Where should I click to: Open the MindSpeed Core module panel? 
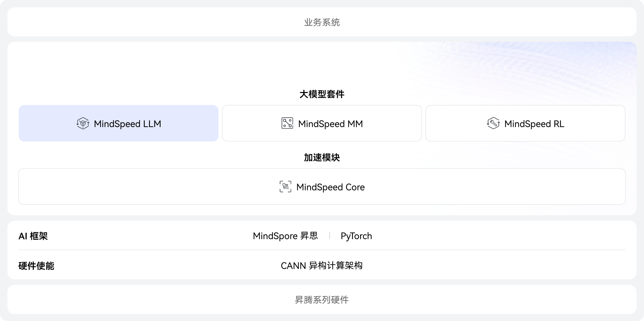(322, 186)
